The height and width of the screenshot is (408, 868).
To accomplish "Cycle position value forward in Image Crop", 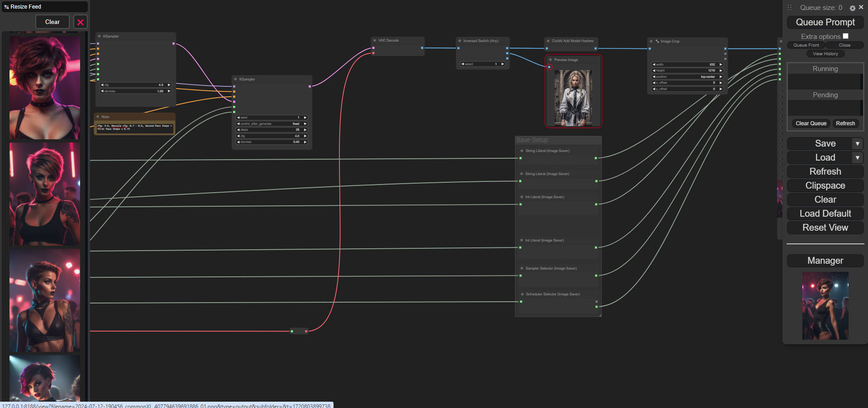I will [x=721, y=77].
